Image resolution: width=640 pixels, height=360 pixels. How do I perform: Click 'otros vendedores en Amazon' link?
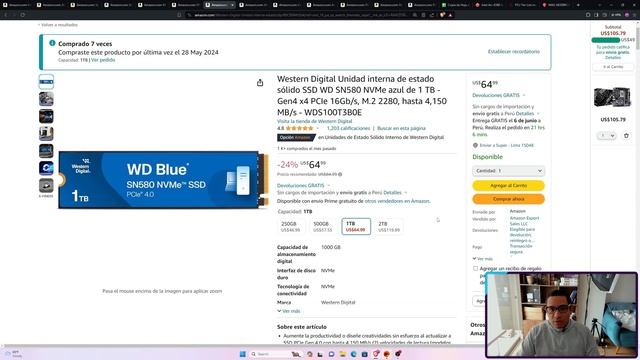click(397, 201)
